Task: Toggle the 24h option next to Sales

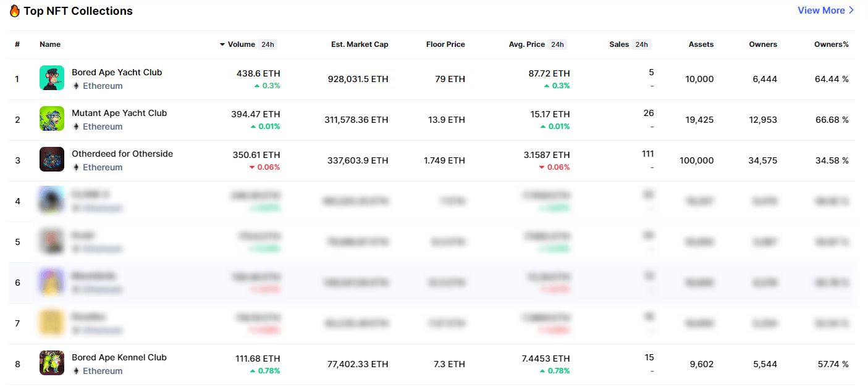Action: pyautogui.click(x=641, y=44)
